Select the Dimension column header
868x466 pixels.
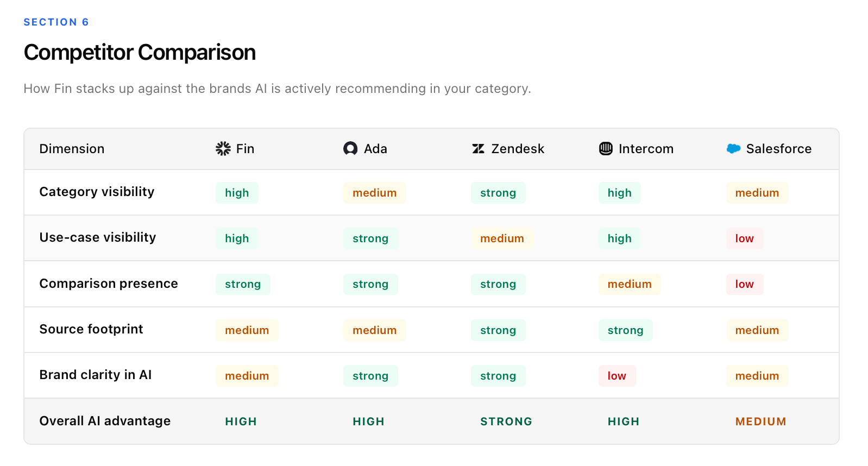point(72,149)
